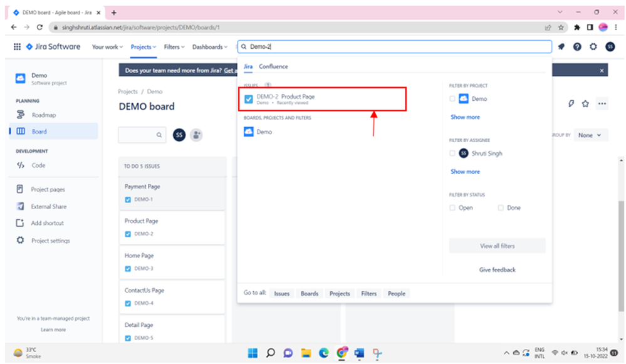Open the Projects menu in the navbar
This screenshot has height=364, width=626.
143,46
